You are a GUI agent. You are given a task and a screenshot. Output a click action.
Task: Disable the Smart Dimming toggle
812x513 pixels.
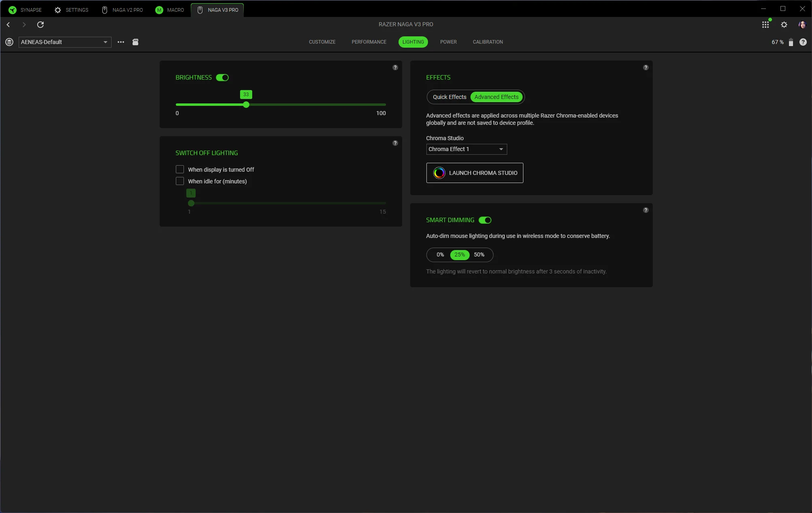[485, 220]
